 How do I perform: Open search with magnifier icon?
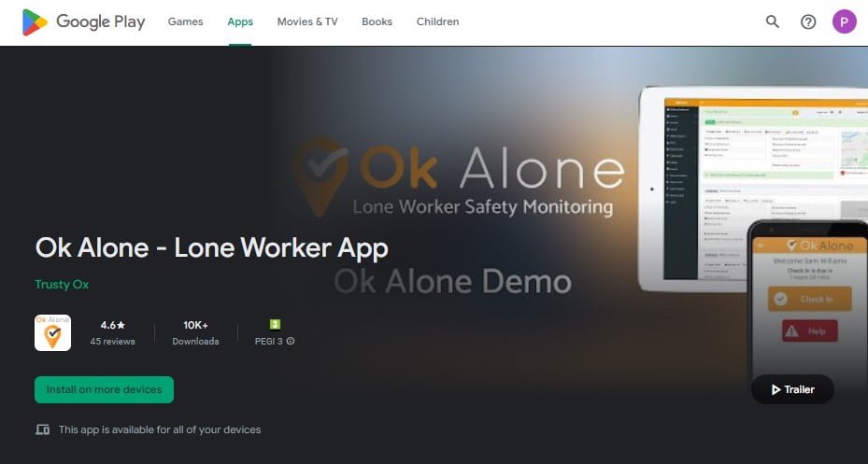point(773,21)
